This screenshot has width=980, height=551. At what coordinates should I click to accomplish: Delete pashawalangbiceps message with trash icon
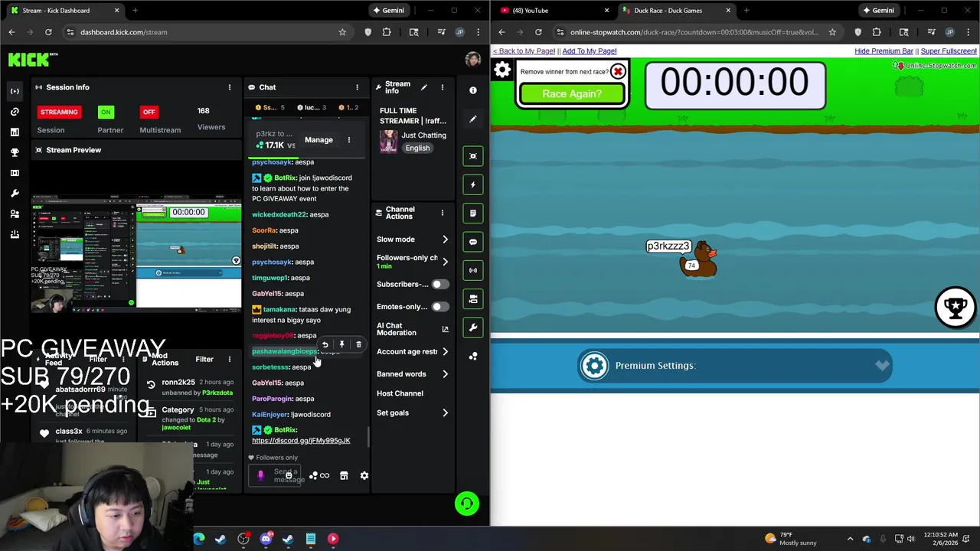click(358, 344)
